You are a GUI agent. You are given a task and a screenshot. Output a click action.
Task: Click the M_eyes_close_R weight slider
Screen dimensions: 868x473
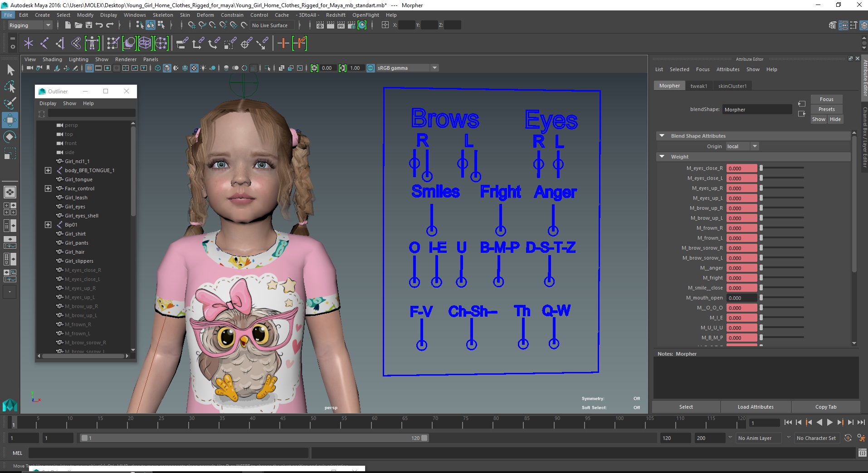(782, 168)
